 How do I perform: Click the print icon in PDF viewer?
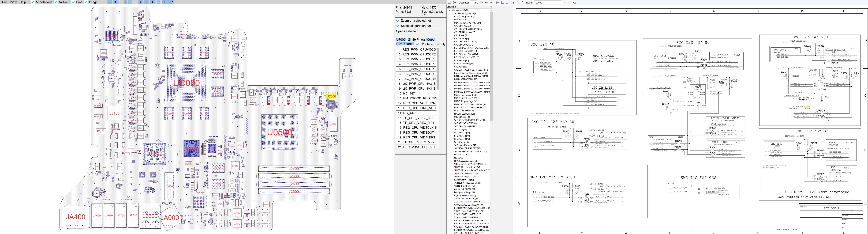(x=454, y=2)
